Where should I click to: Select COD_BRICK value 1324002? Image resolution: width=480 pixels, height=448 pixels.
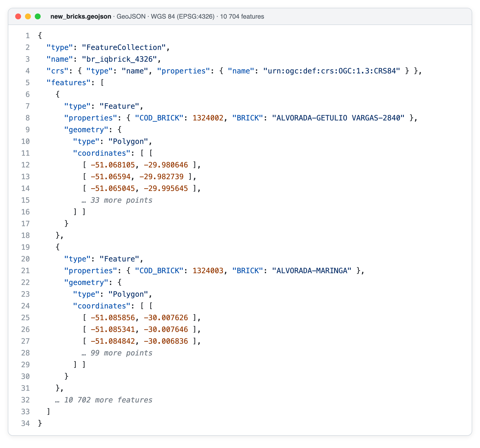point(208,118)
